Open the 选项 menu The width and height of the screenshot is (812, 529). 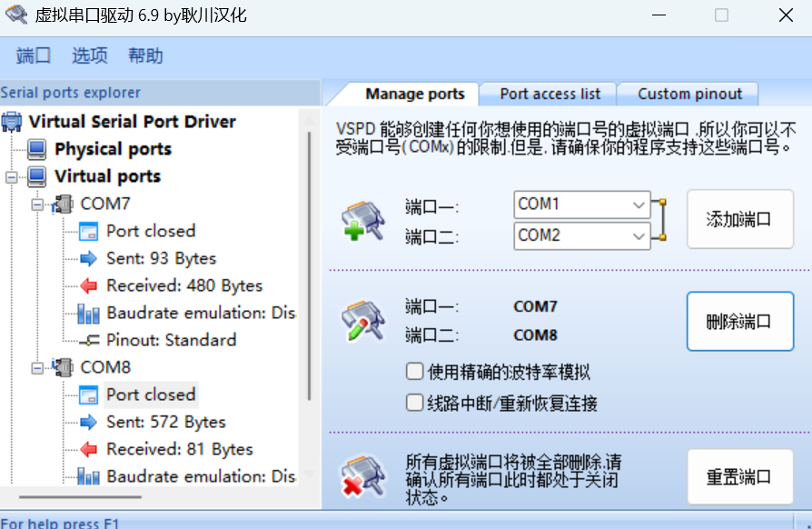click(x=90, y=55)
